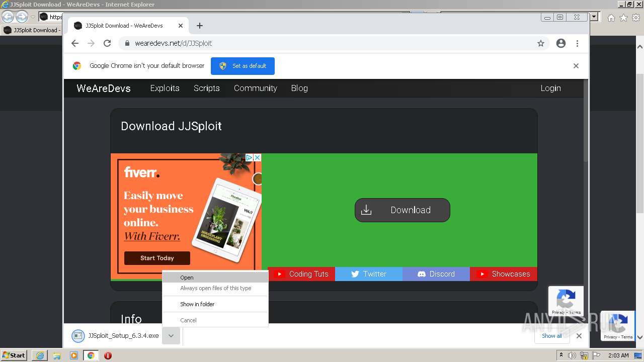
Task: Click the Chrome taskbar icon
Action: coord(91,355)
